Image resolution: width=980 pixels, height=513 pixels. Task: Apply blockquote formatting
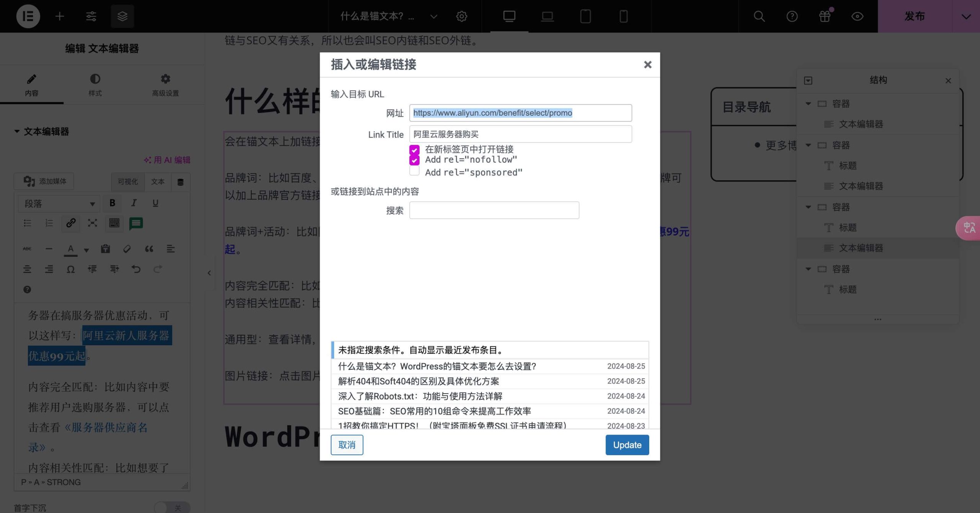(x=149, y=249)
